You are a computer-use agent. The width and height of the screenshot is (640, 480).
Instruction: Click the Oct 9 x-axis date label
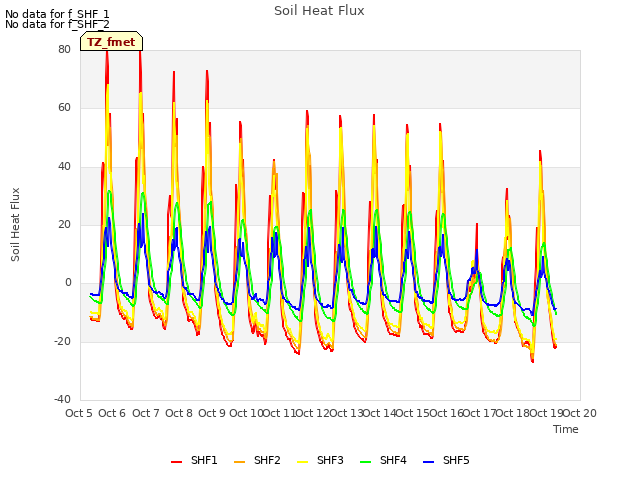212,413
